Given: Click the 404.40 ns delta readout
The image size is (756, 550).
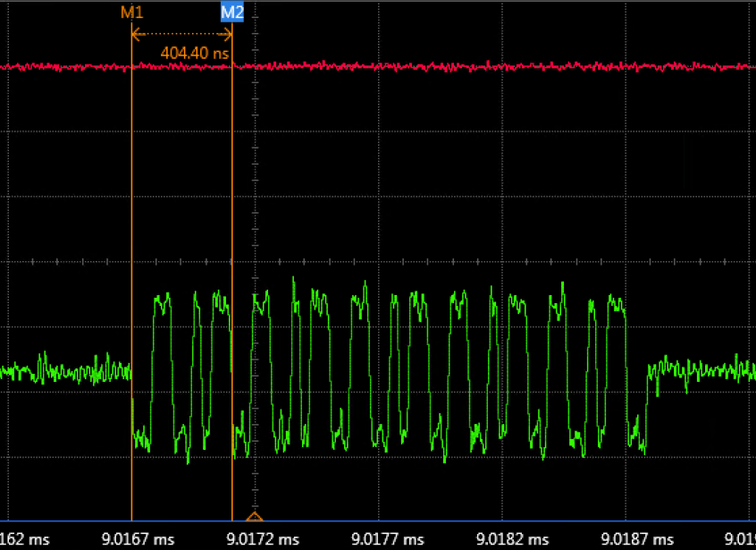Looking at the screenshot, I should tap(194, 53).
